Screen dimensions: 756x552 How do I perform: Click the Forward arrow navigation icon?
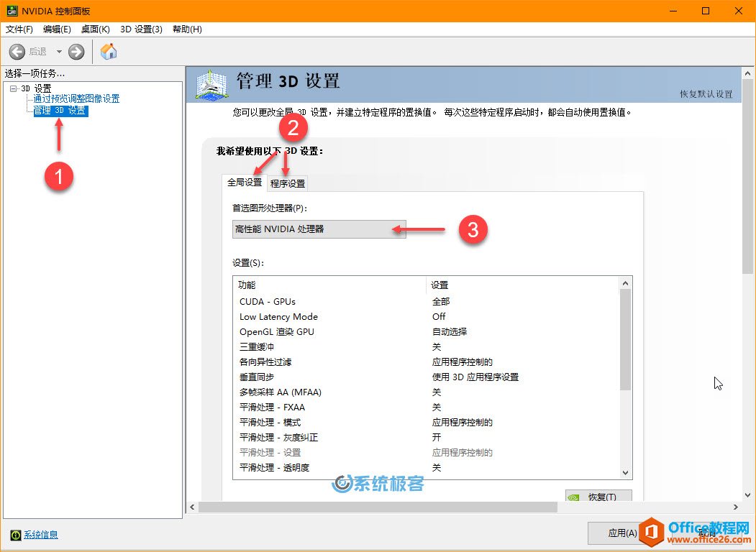76,52
